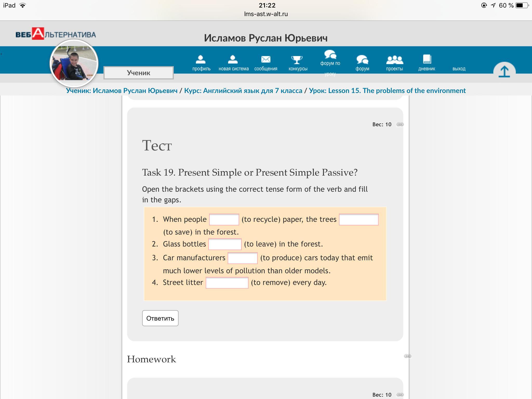Open the форум speech bubbles icon

(x=362, y=59)
